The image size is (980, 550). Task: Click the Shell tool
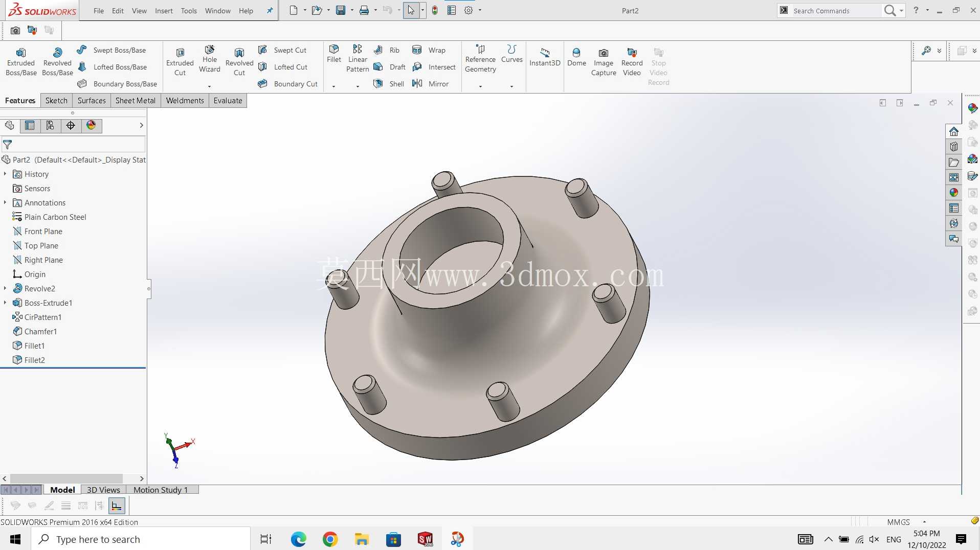pyautogui.click(x=389, y=84)
